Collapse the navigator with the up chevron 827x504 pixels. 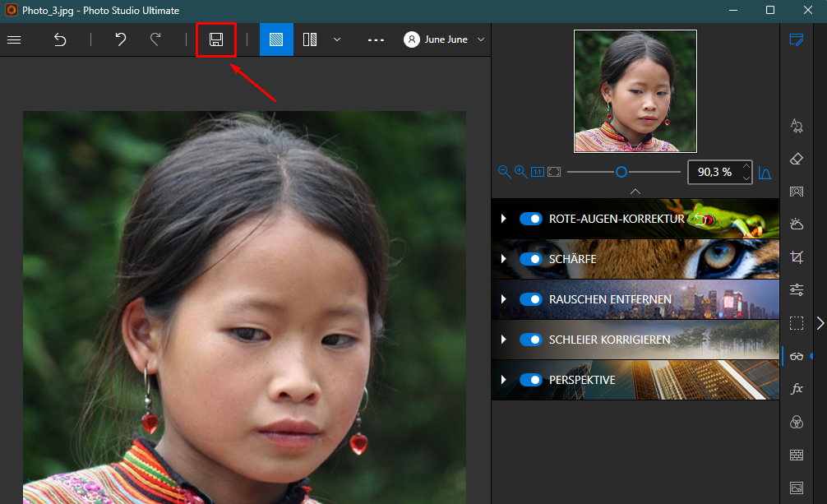(x=635, y=192)
